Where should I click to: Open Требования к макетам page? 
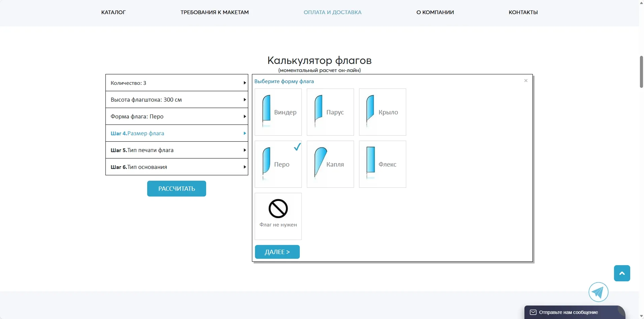[x=215, y=12]
